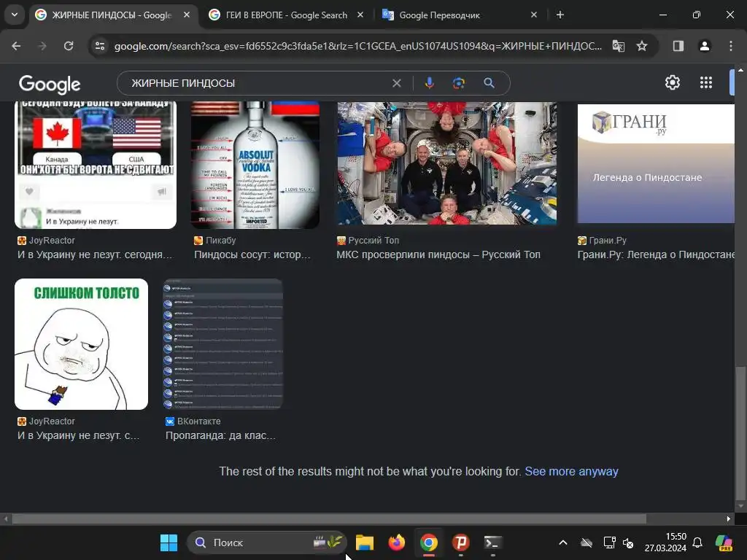Close the ЖИРНЫЕ ПИНДОСЫ tab

(x=187, y=15)
